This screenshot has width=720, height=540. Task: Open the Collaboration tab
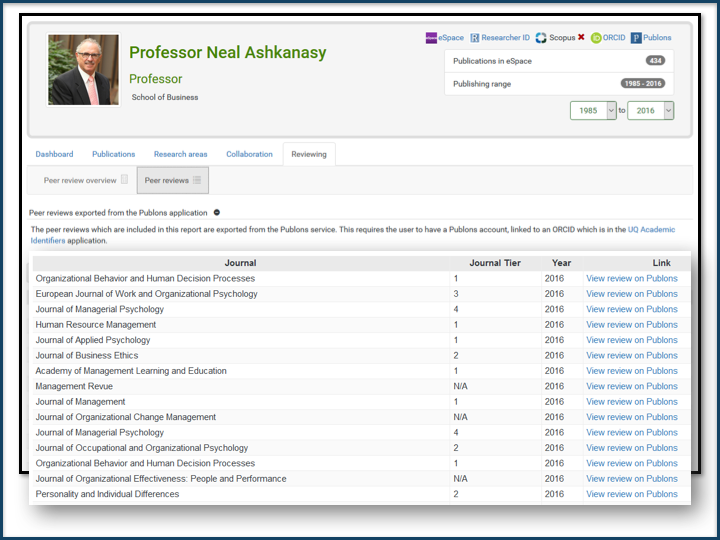point(249,154)
